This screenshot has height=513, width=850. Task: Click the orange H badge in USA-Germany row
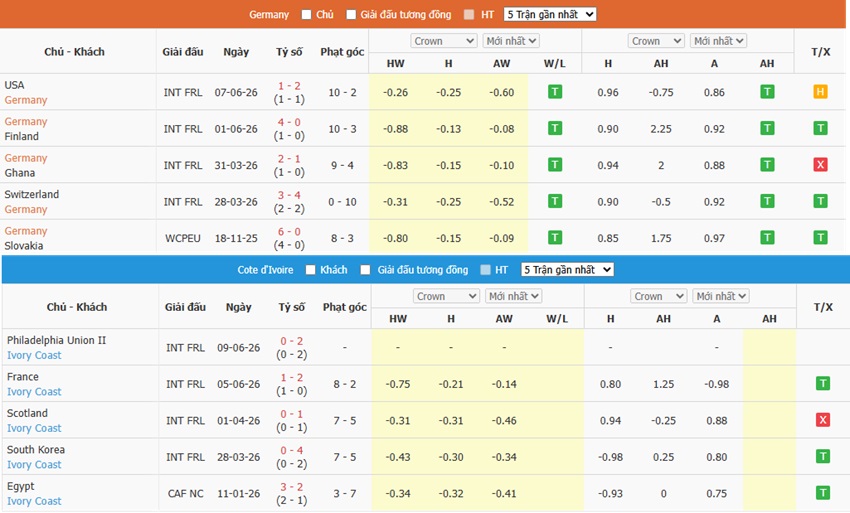pyautogui.click(x=820, y=92)
